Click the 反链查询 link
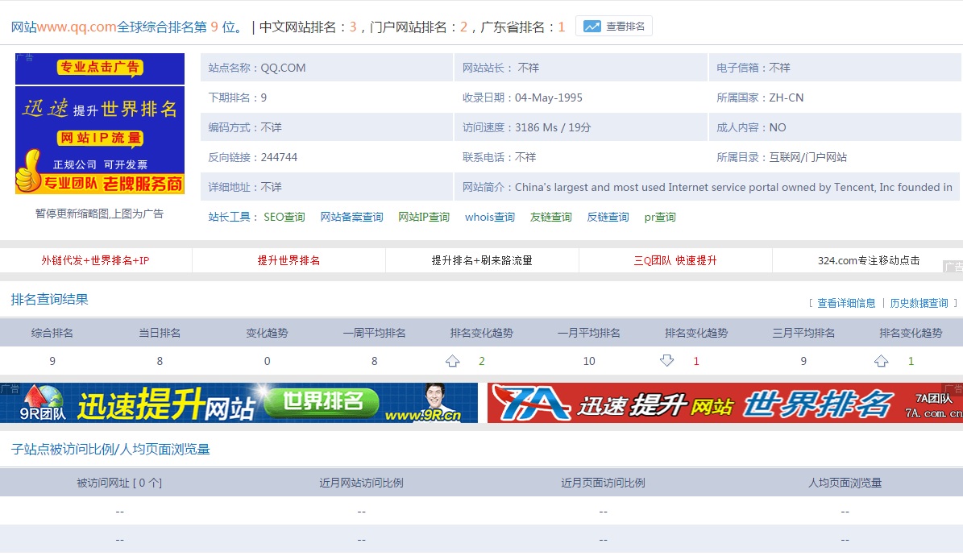This screenshot has width=963, height=560. [608, 218]
